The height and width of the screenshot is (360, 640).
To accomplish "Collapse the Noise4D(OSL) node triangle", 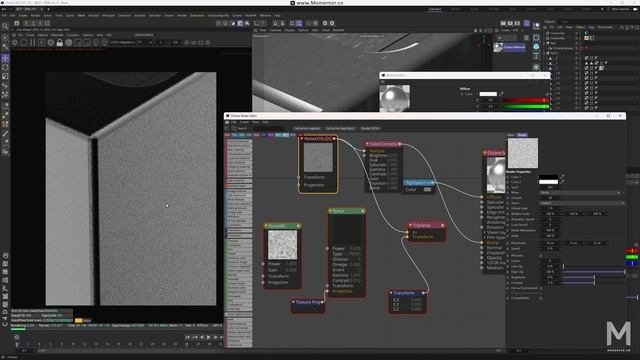I will tap(302, 139).
